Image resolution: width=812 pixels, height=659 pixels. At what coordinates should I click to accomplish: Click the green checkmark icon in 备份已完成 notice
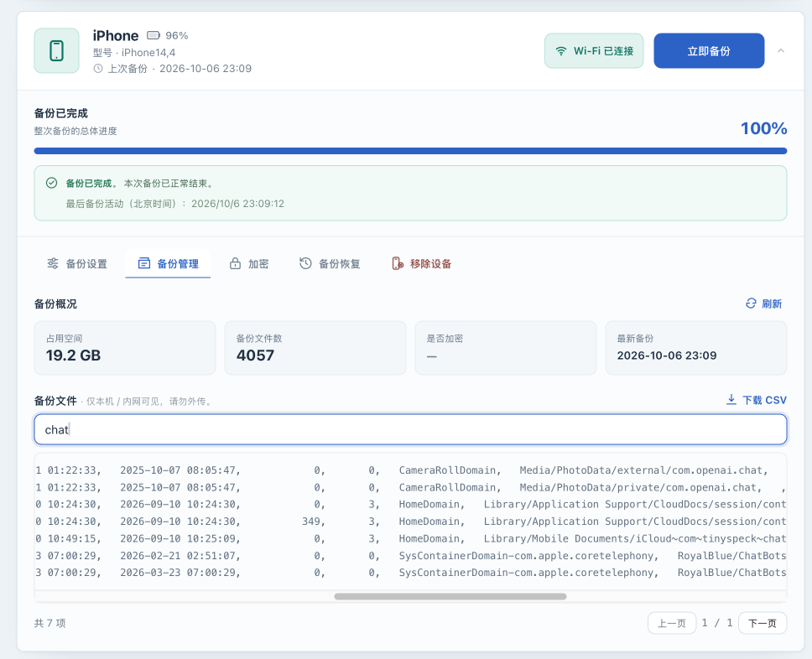point(51,183)
